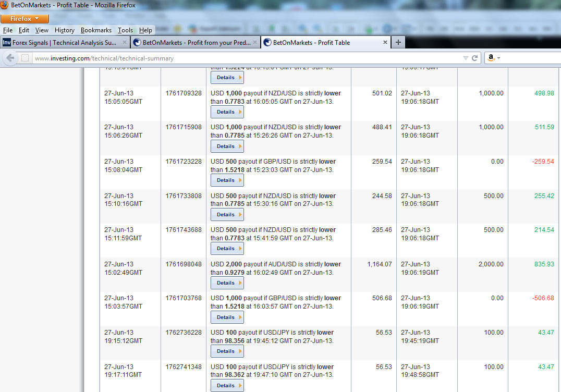
Task: Open Details for contract 1762741348
Action: pos(227,386)
